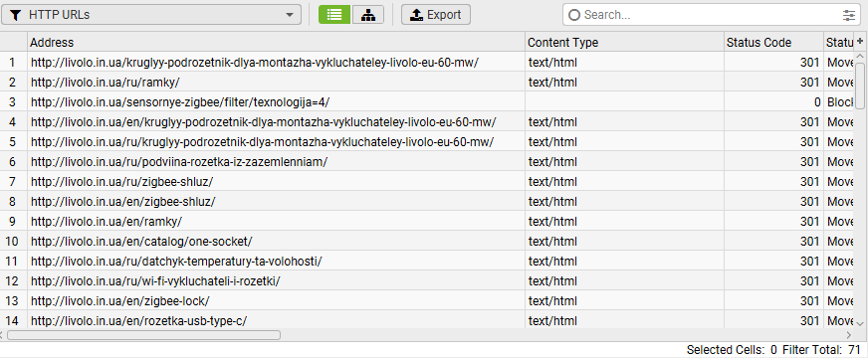Switch to tree structure view
Screen dimensions: 868x358
[x=367, y=14]
